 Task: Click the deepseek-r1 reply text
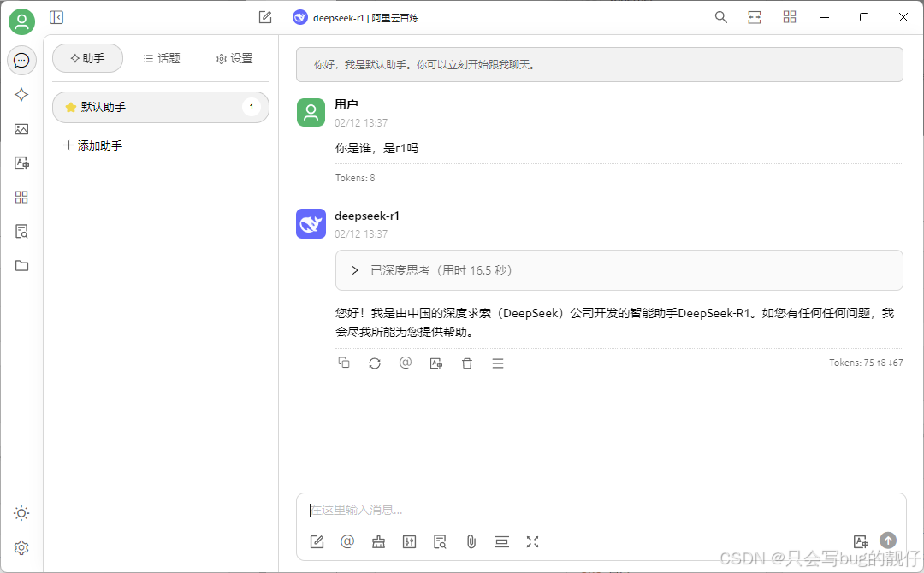614,322
